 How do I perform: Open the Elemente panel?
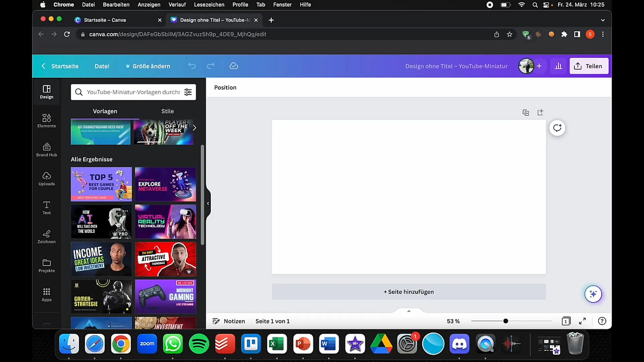(x=46, y=120)
